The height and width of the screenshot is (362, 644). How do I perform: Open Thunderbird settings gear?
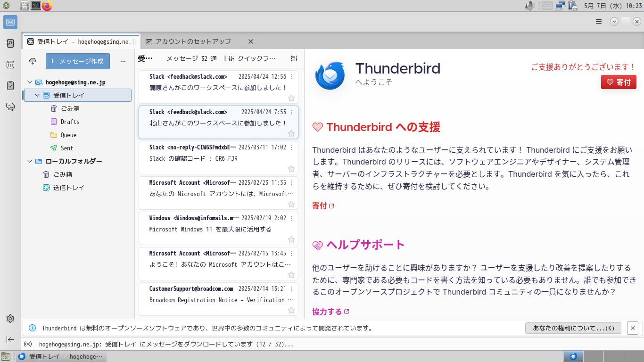tap(10, 319)
